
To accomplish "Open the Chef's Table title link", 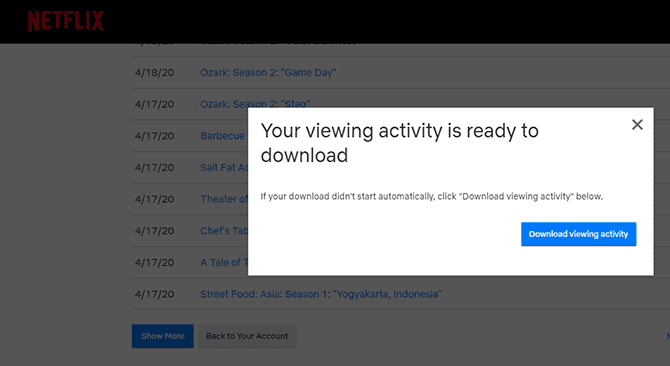I will pyautogui.click(x=224, y=231).
